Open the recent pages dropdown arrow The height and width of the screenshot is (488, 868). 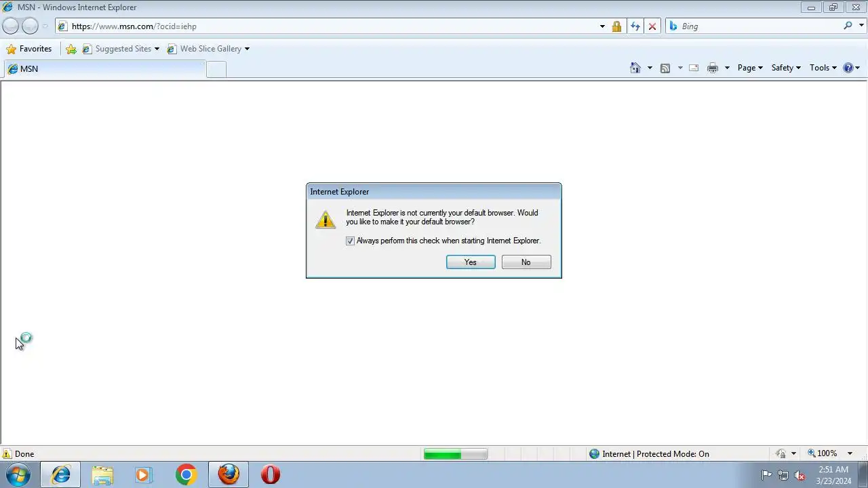[x=45, y=26]
